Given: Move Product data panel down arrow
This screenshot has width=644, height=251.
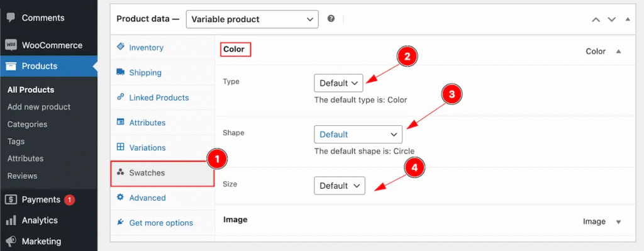Looking at the screenshot, I should 612,20.
